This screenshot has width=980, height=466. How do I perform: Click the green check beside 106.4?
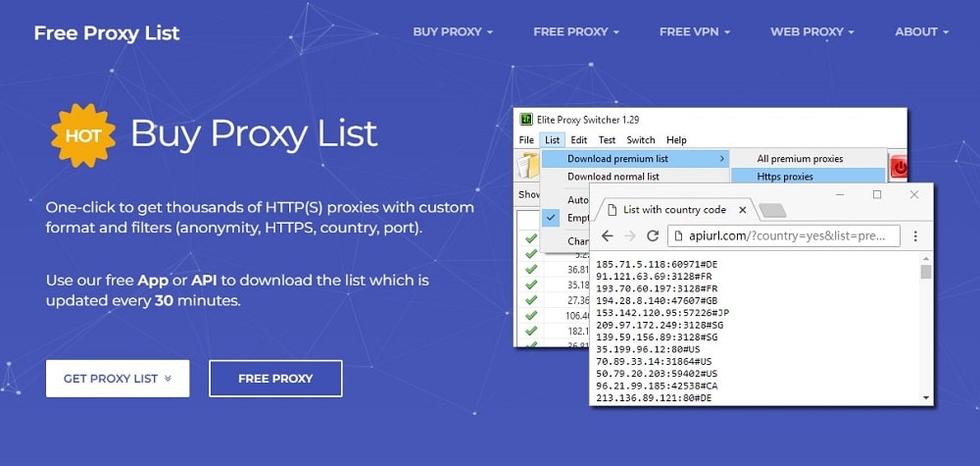pyautogui.click(x=531, y=315)
